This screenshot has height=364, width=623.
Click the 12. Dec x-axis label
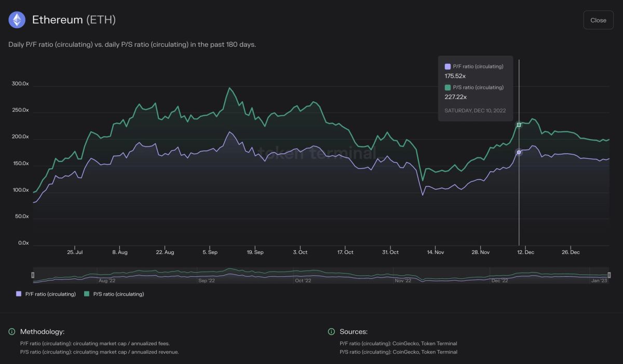tap(525, 252)
